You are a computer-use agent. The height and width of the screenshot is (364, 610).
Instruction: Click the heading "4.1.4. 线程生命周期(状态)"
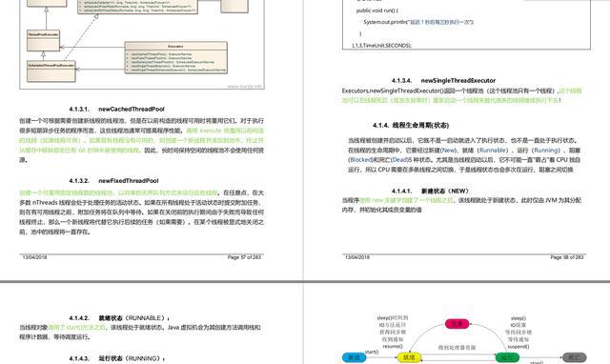coord(411,125)
